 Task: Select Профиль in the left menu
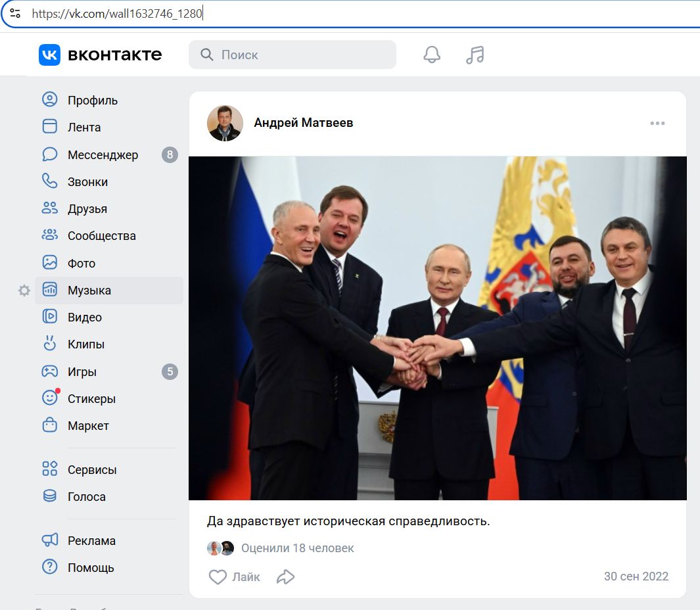[x=93, y=101]
